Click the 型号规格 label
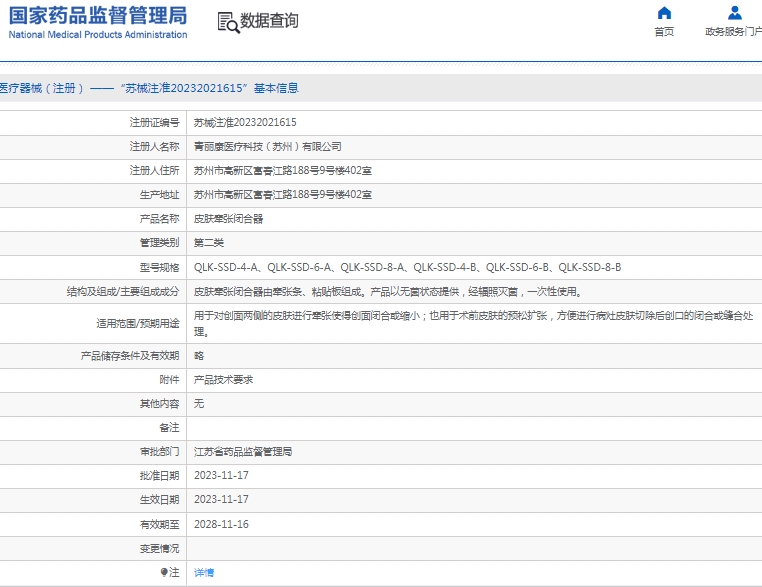 pos(159,267)
